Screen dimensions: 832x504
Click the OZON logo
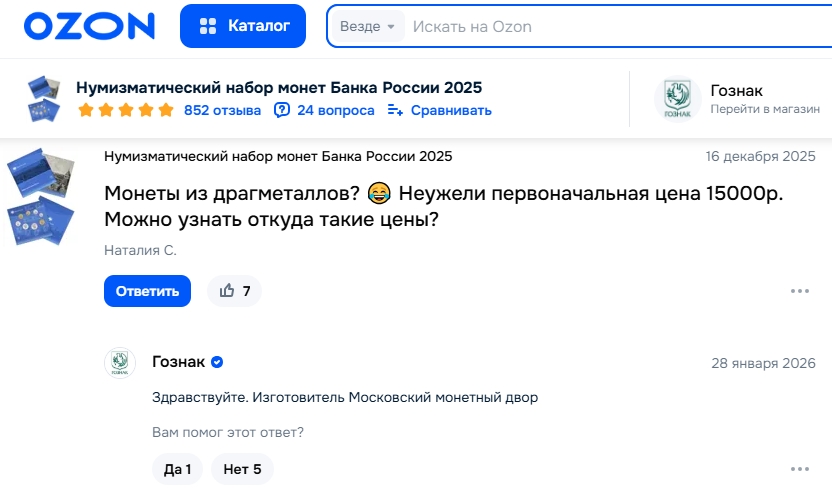90,26
